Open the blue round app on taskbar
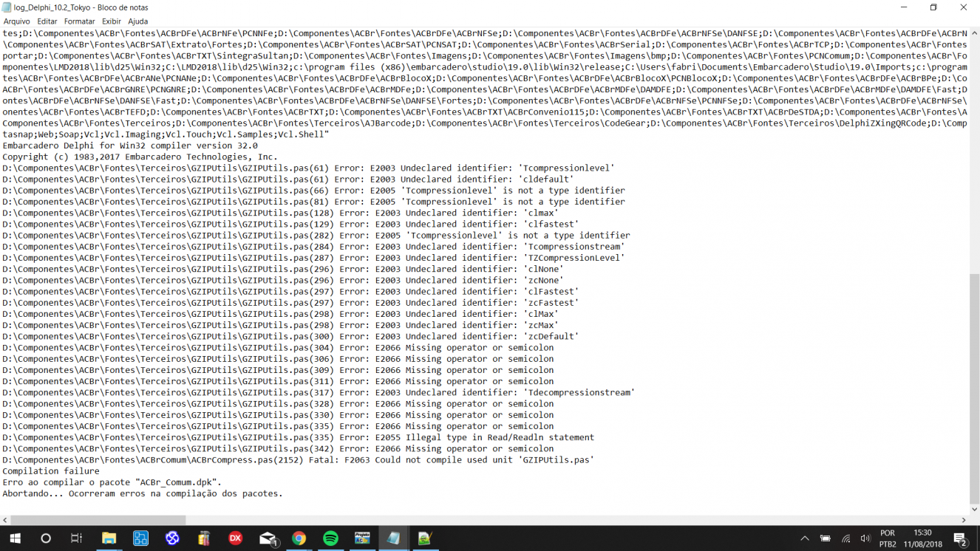The height and width of the screenshot is (551, 980). tap(172, 538)
